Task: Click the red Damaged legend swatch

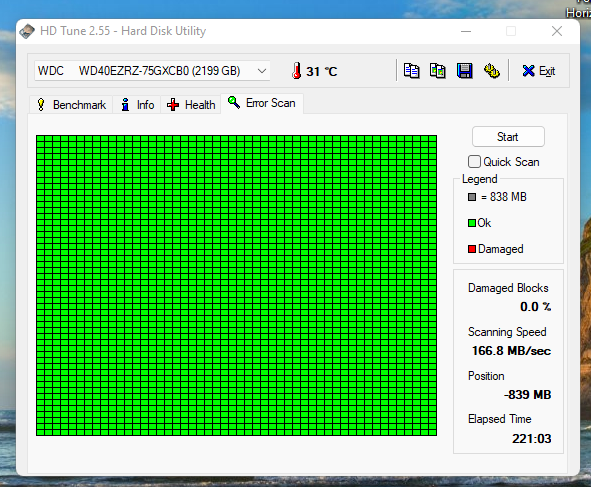Action: click(x=472, y=249)
